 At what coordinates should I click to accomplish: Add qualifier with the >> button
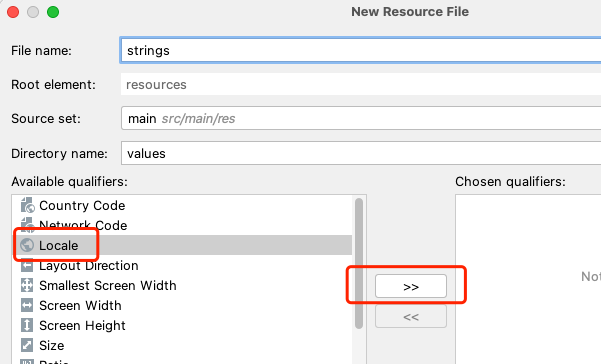(x=411, y=286)
